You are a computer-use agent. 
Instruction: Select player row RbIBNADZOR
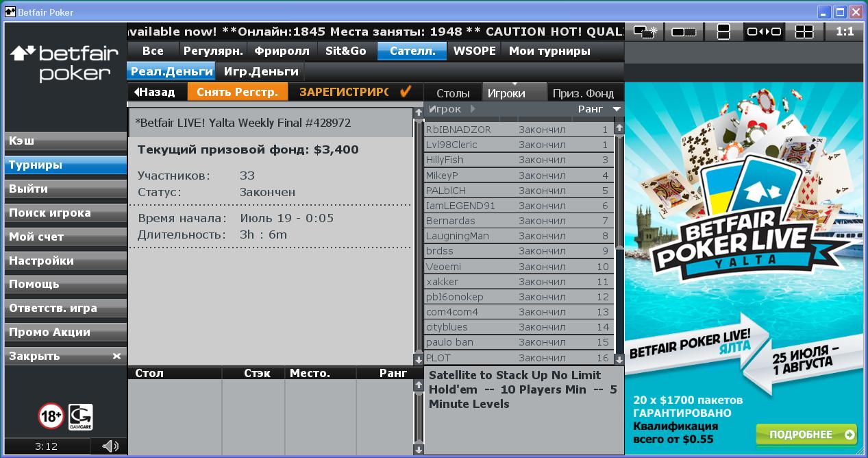tap(519, 130)
